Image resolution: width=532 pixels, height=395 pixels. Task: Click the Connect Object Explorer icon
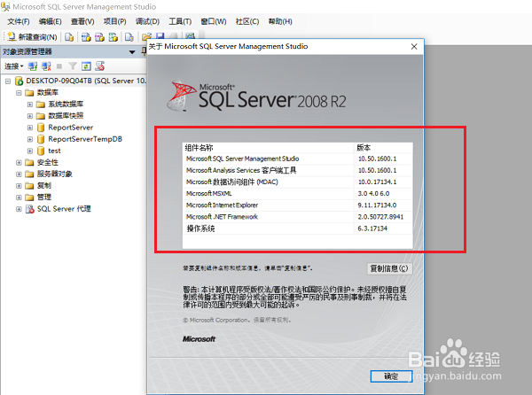33,66
